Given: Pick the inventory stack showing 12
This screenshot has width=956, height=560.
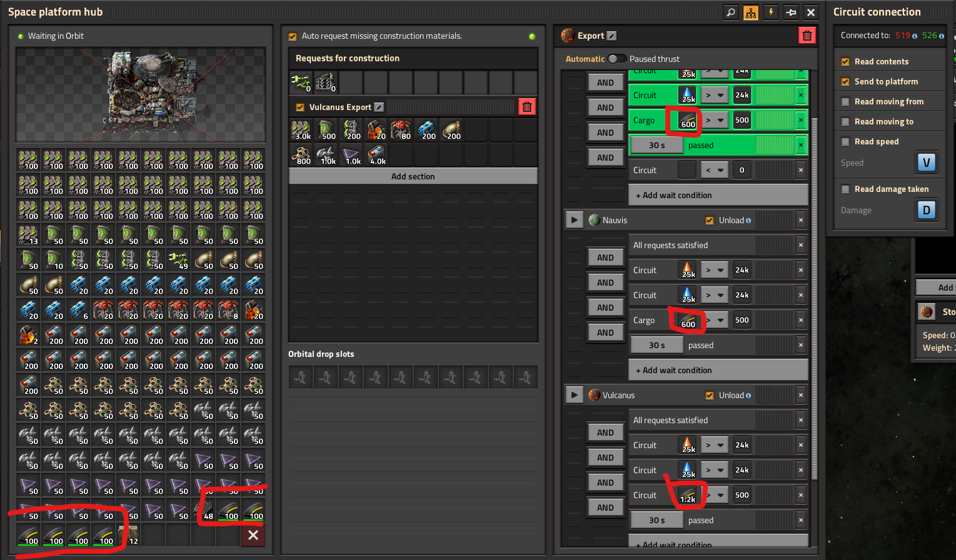Looking at the screenshot, I should click(x=128, y=535).
